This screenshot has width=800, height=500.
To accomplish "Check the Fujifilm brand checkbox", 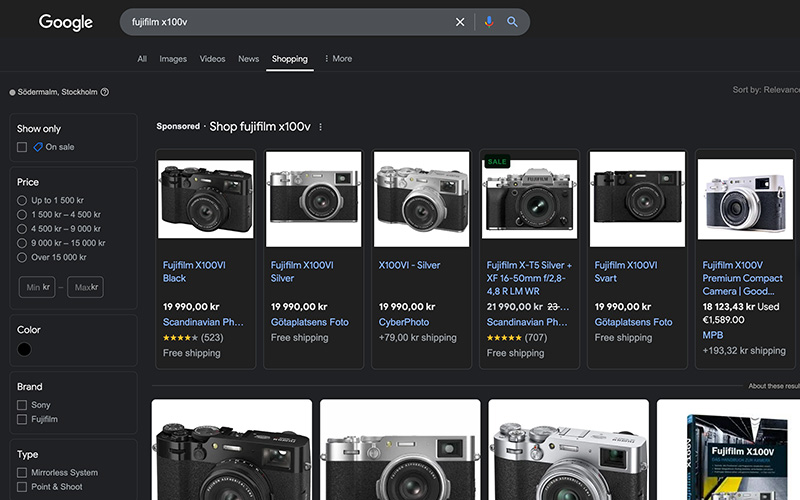I will tap(22, 419).
